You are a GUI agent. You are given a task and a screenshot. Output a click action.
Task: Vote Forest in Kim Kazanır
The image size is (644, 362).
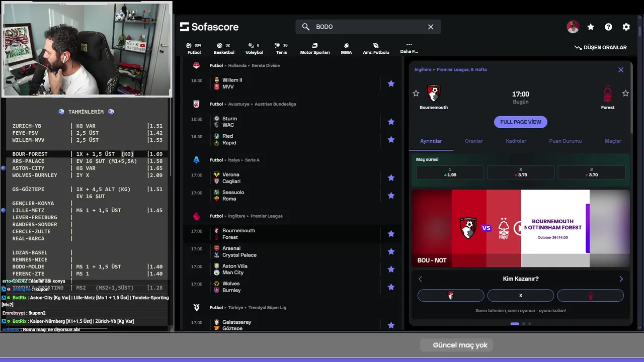(590, 296)
